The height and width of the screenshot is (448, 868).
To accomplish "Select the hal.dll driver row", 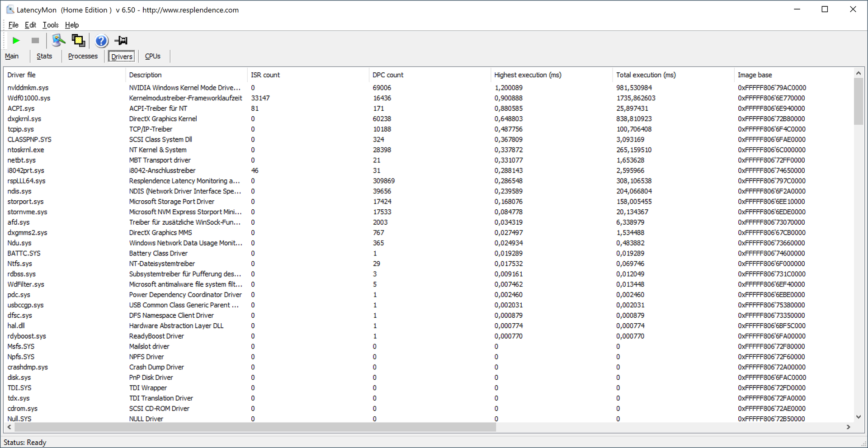I will pyautogui.click(x=429, y=326).
